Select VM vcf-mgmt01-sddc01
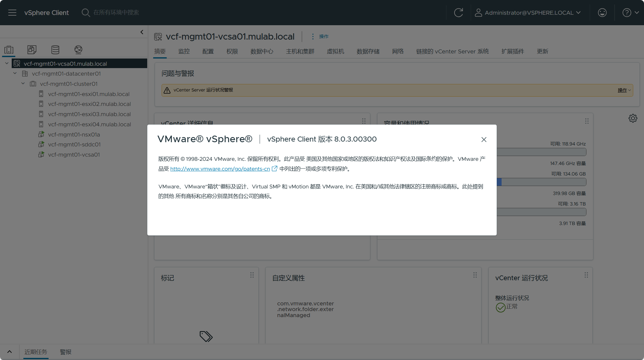The width and height of the screenshot is (644, 360). [74, 145]
